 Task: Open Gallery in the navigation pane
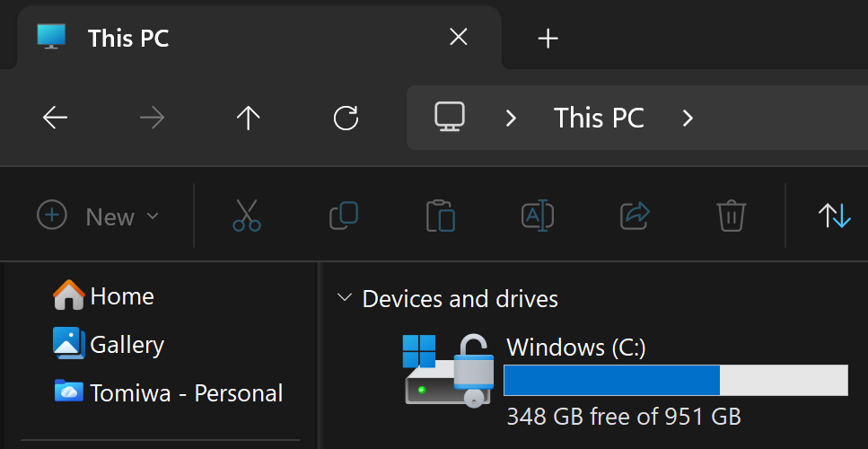click(x=109, y=344)
